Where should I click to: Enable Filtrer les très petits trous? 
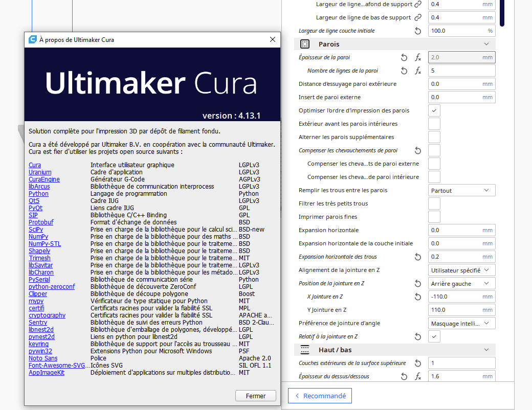434,203
